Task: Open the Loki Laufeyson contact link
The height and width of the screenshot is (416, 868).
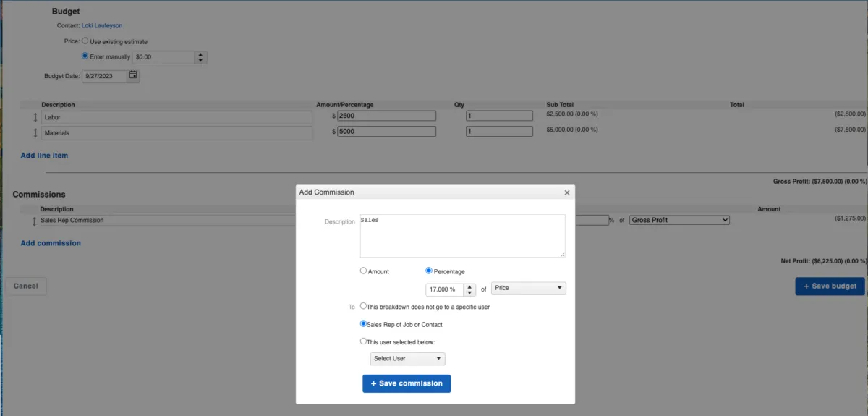Action: tap(102, 26)
